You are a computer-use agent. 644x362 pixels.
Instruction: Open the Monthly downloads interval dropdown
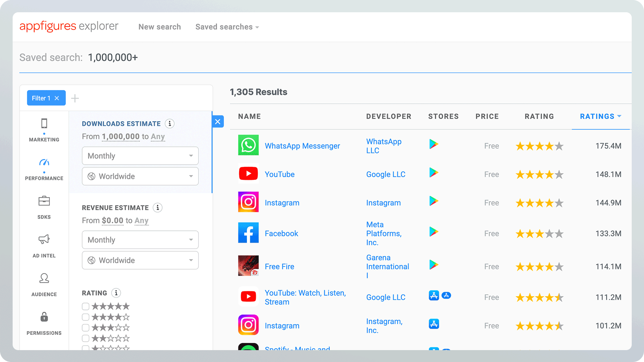coord(140,156)
